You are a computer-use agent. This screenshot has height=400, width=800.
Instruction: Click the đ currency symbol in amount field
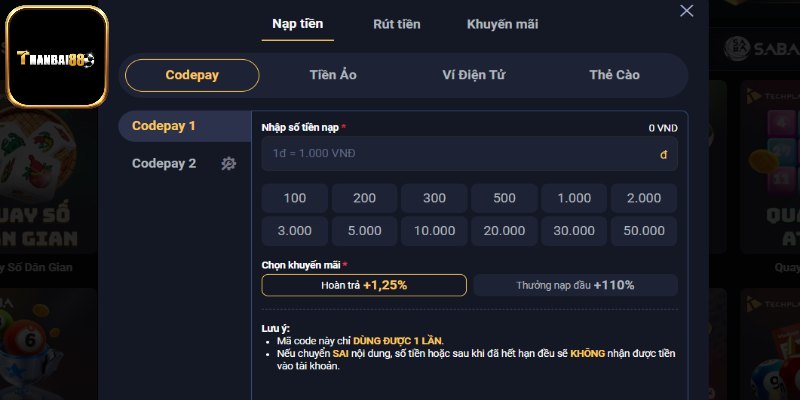point(663,155)
